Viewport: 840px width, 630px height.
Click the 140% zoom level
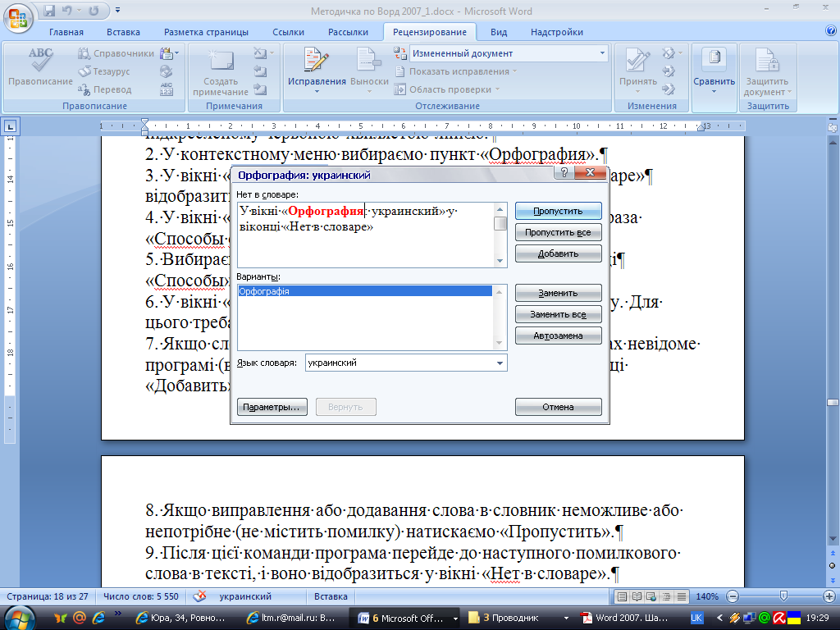pos(706,596)
